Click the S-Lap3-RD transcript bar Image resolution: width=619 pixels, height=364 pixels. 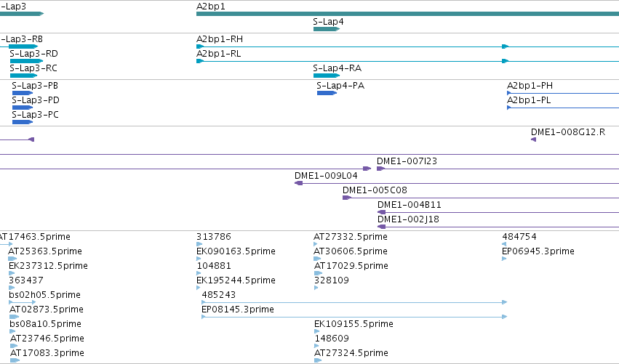(26, 61)
